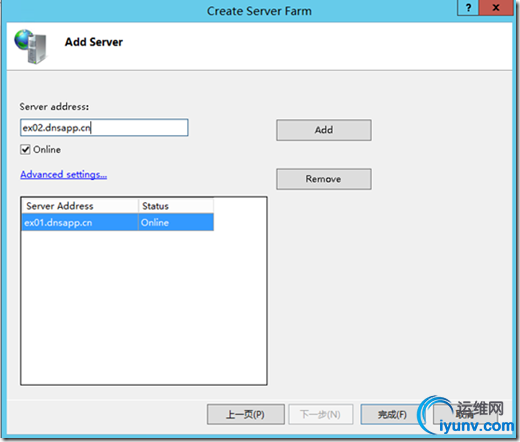Click the Add button
This screenshot has height=442, width=520.
tap(324, 130)
